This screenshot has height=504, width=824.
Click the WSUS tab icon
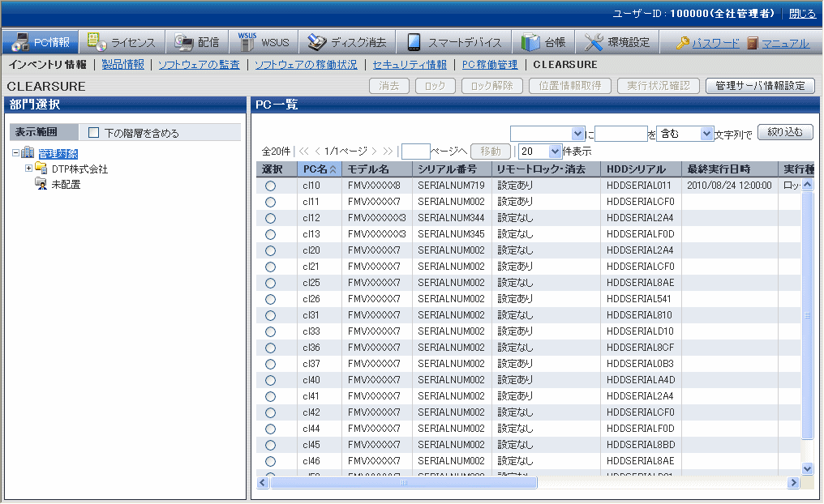pos(247,41)
